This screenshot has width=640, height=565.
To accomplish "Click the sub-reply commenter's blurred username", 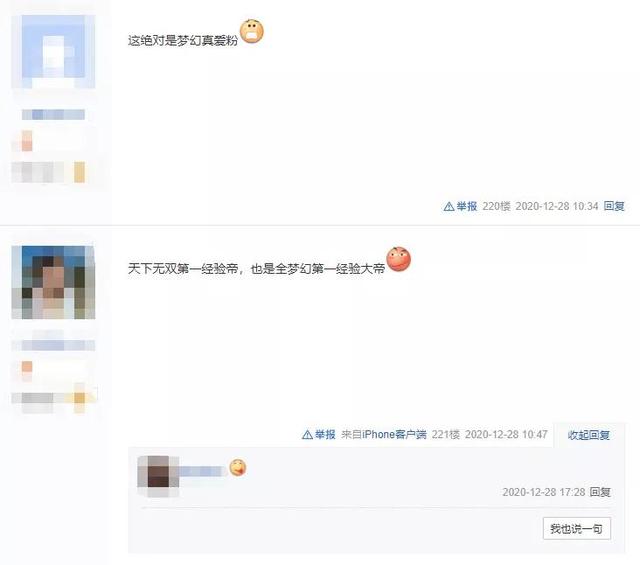I will [x=202, y=472].
